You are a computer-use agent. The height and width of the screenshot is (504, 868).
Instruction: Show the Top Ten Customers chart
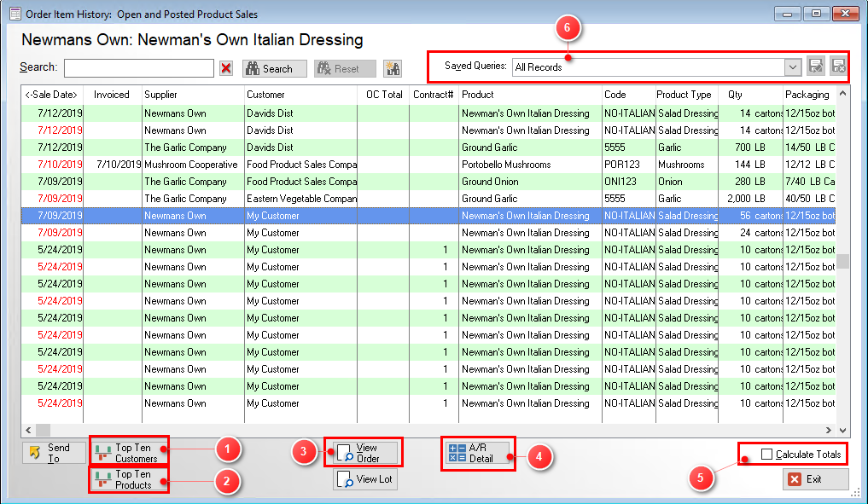(x=129, y=453)
